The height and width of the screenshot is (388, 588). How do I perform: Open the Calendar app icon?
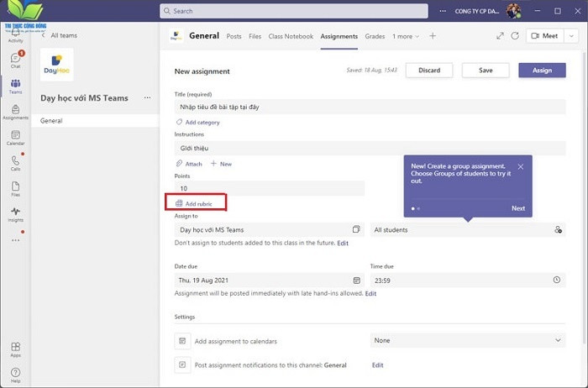coord(15,138)
